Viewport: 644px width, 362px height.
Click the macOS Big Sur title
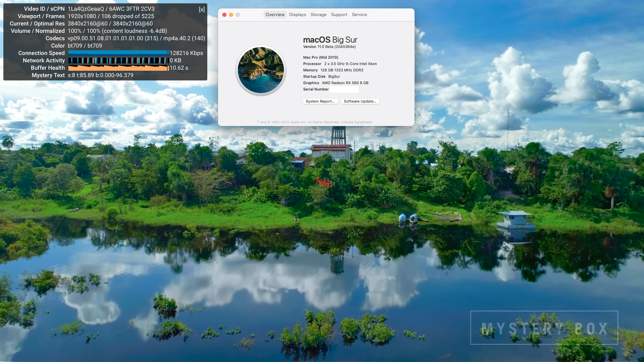click(330, 40)
